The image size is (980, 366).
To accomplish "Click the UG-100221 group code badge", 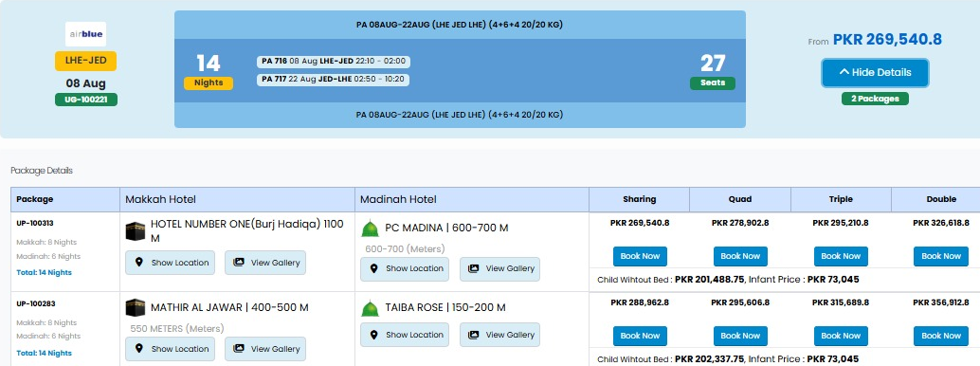I will pyautogui.click(x=86, y=100).
